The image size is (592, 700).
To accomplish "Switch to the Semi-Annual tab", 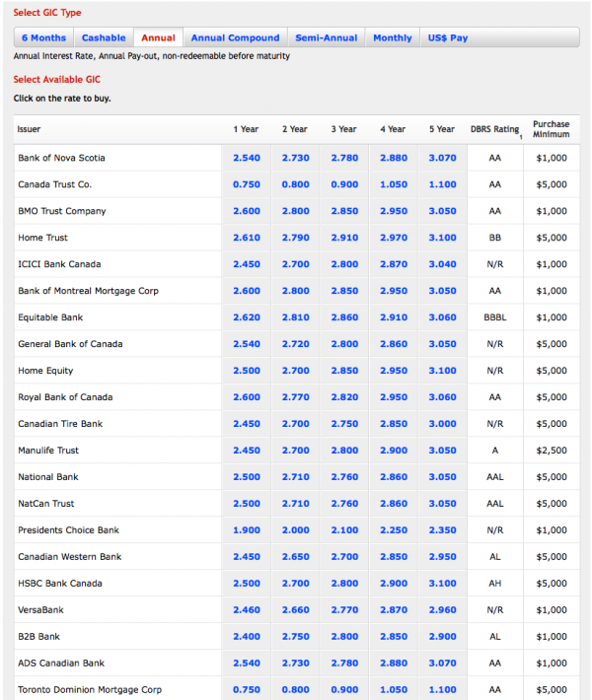I will click(x=327, y=37).
